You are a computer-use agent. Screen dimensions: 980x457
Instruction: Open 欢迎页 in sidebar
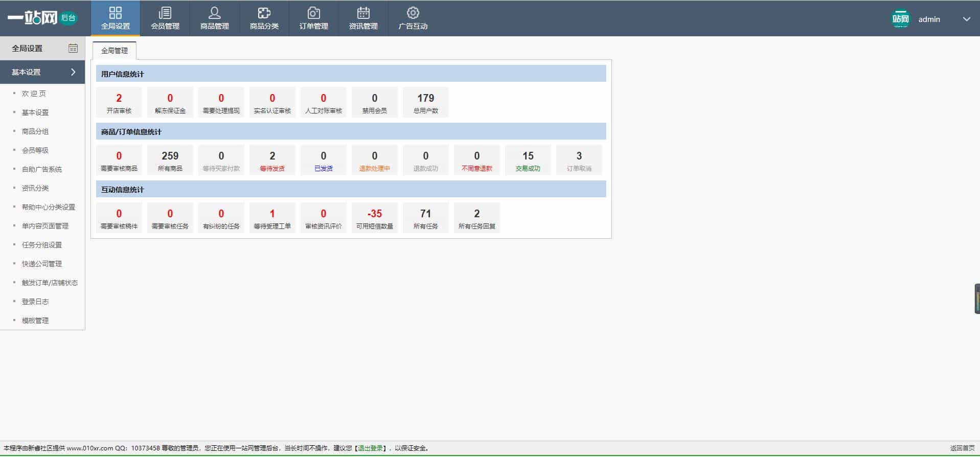point(34,94)
